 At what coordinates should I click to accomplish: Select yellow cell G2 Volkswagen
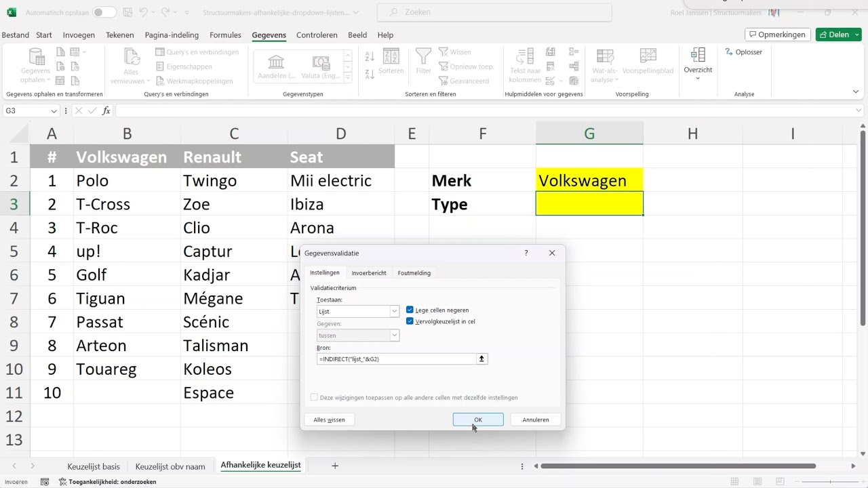pos(589,180)
